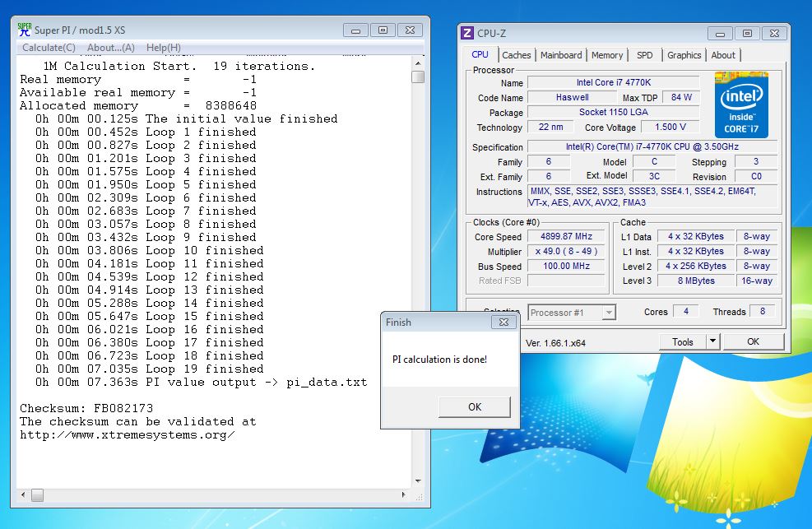The height and width of the screenshot is (529, 812).
Task: Click the 'x 49.0 ( 8 - 49 )' multiplier value
Action: [x=566, y=251]
